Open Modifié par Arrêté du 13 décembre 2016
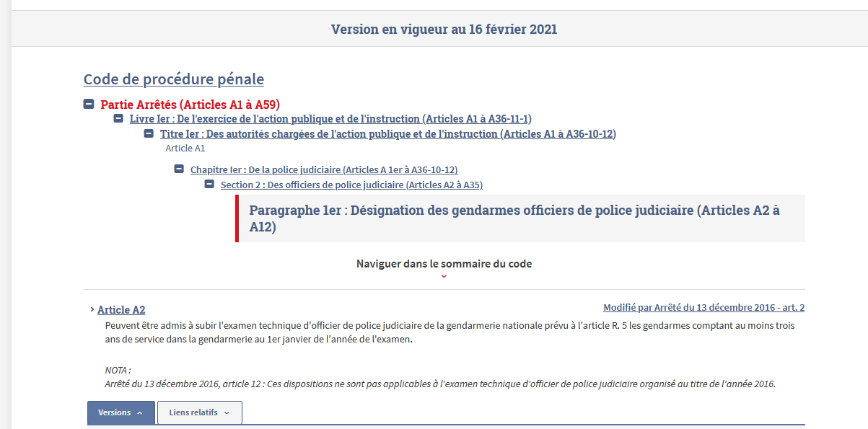The height and width of the screenshot is (429, 868). (x=703, y=308)
